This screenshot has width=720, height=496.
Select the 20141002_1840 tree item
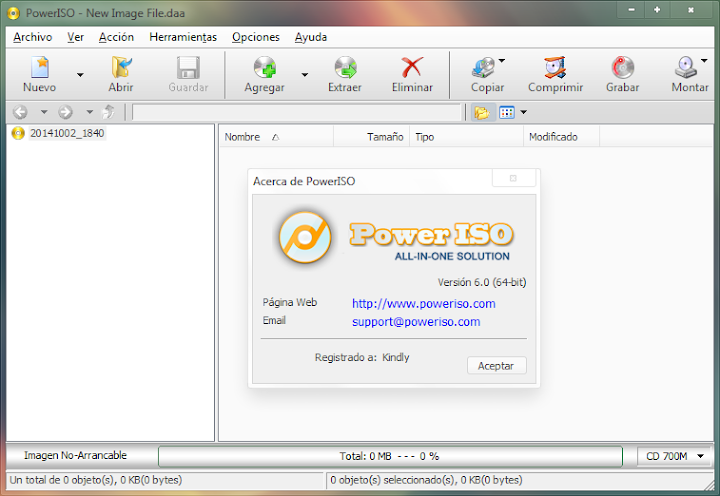pos(67,133)
